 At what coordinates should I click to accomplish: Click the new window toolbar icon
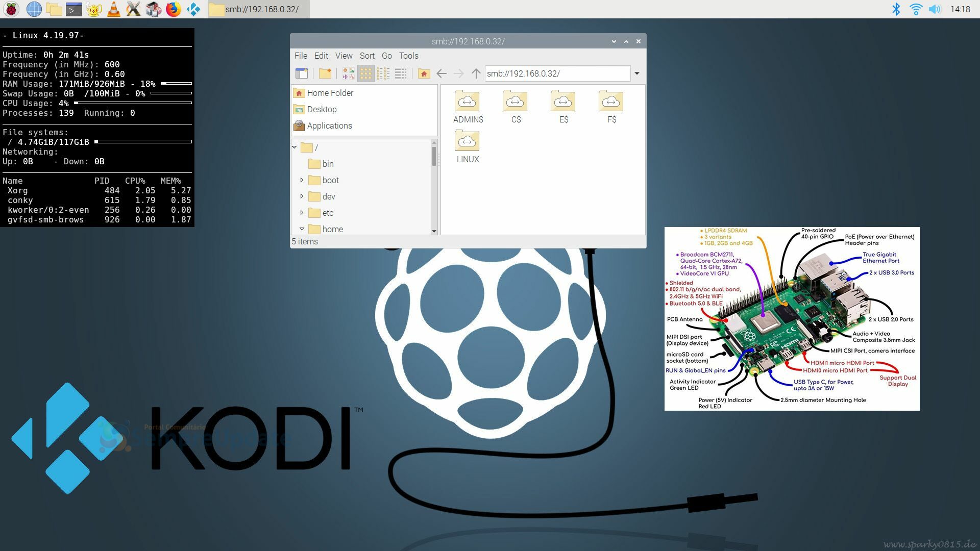tap(302, 73)
